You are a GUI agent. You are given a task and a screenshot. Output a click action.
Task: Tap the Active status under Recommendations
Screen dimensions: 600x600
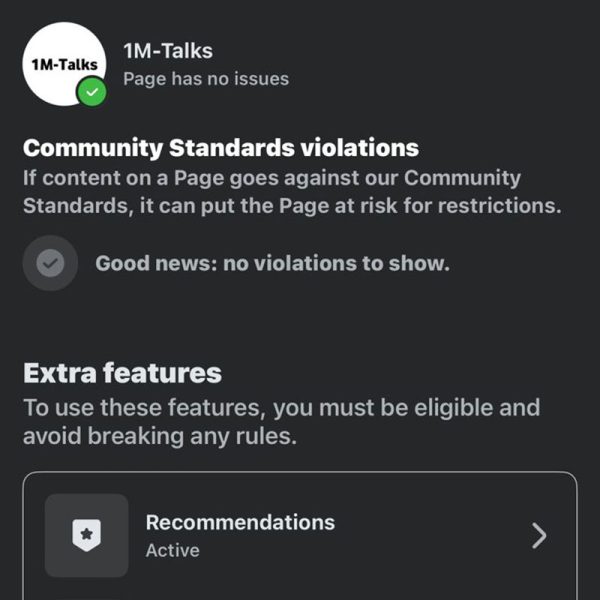coord(173,550)
